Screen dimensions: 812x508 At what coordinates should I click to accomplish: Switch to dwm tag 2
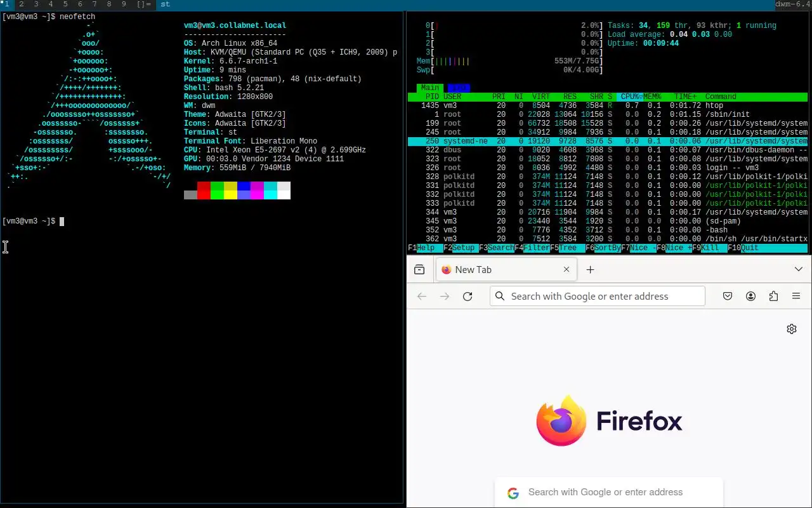click(x=21, y=4)
